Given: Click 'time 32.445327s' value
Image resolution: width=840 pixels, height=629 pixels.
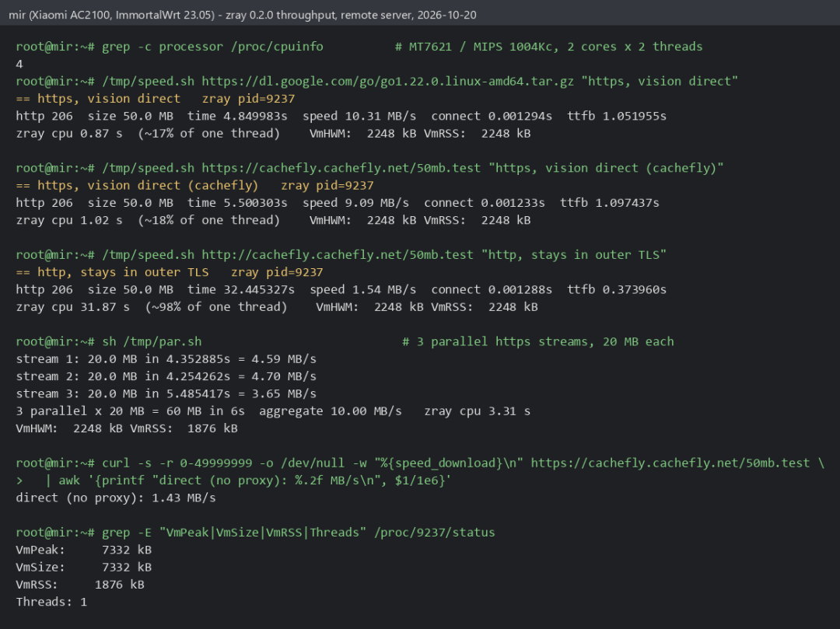Looking at the screenshot, I should (x=241, y=289).
